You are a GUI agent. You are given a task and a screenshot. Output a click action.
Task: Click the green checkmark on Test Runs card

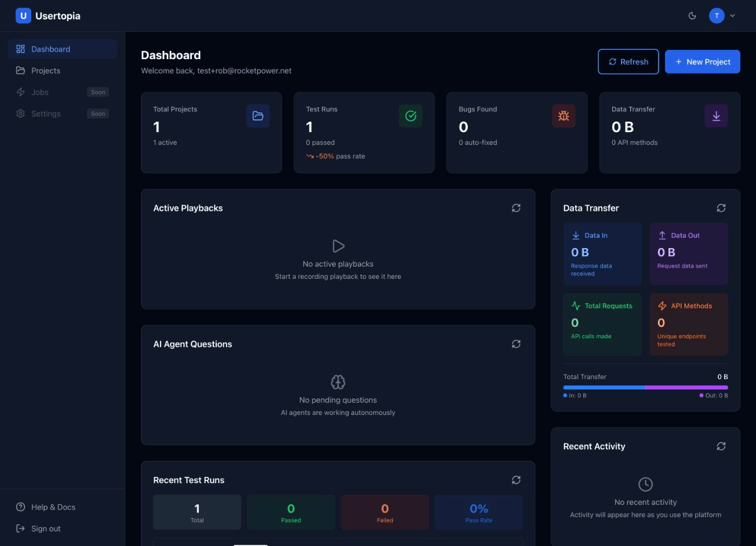[410, 116]
